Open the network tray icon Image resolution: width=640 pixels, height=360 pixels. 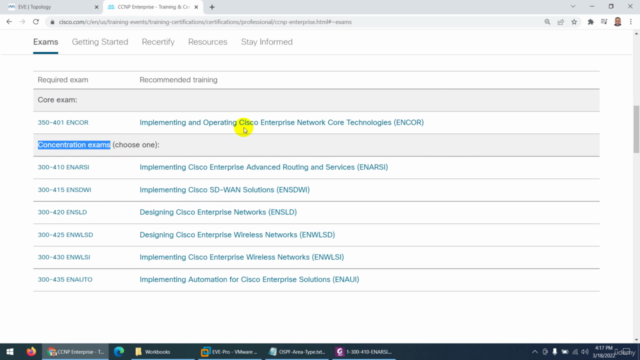coord(575,352)
